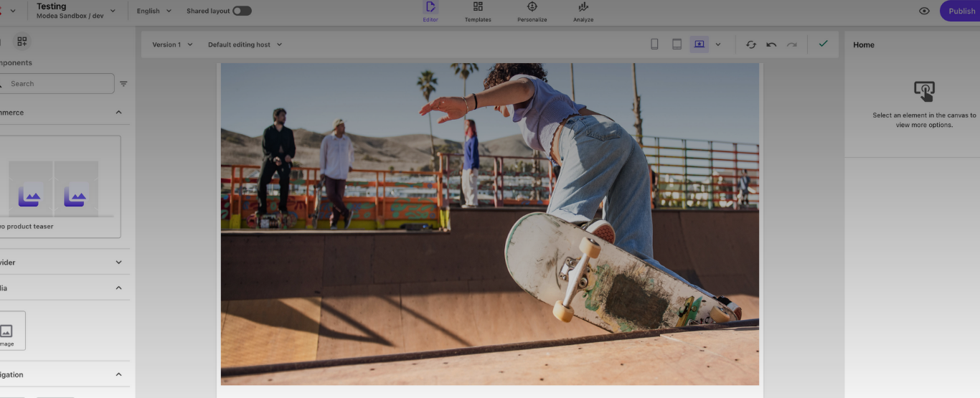
Task: Toggle the Shared layout switch
Action: (242, 11)
